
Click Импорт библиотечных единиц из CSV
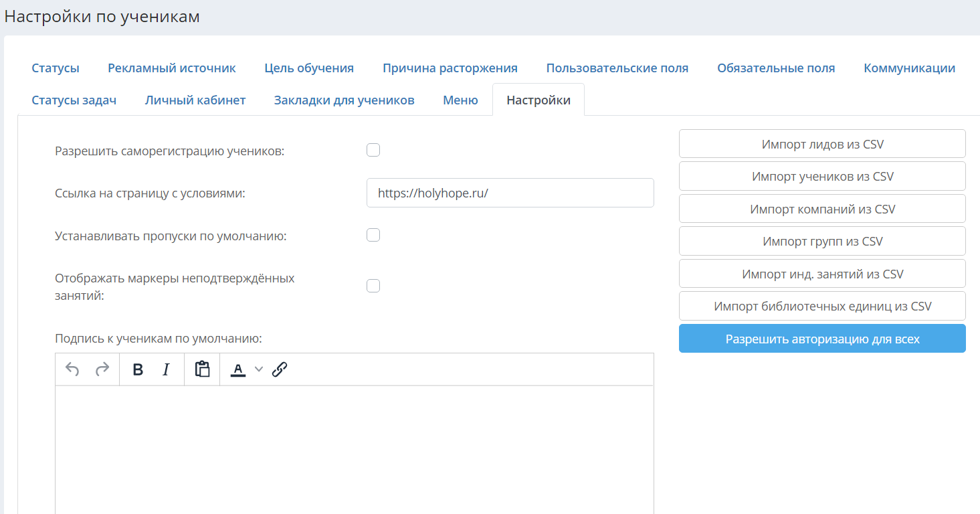[822, 306]
